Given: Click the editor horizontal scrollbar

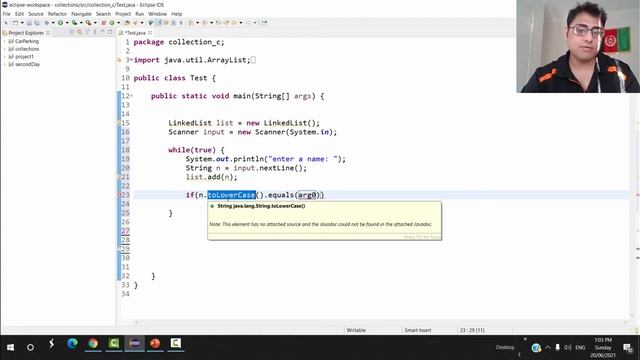Looking at the screenshot, I should coord(380,322).
